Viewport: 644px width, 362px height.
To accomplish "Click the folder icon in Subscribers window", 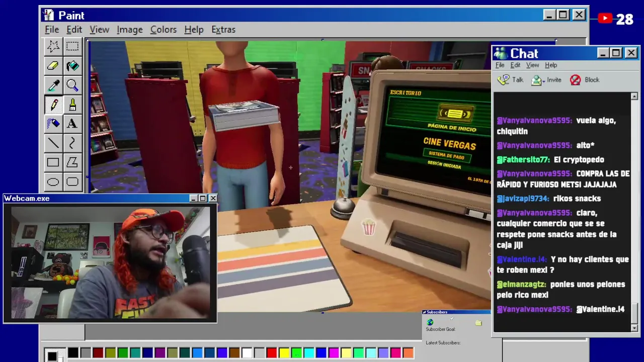I will (x=478, y=323).
